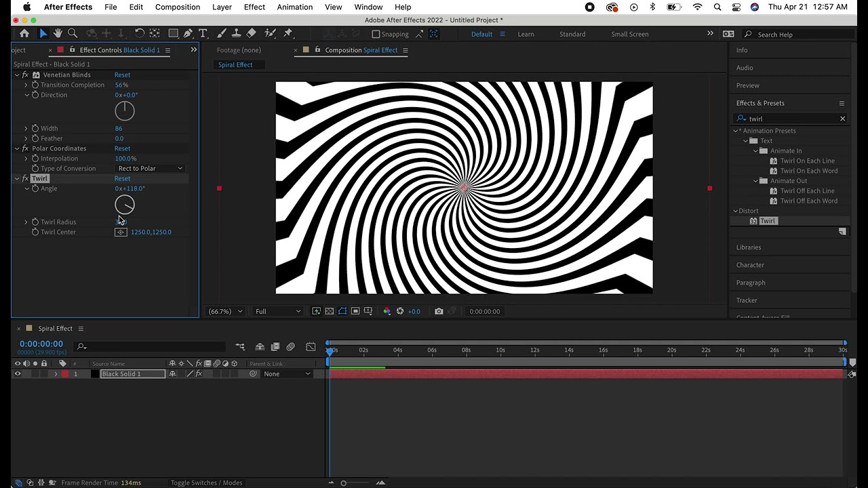The image size is (868, 488).
Task: Collapse the Venetian Blinds effect group
Action: point(17,75)
